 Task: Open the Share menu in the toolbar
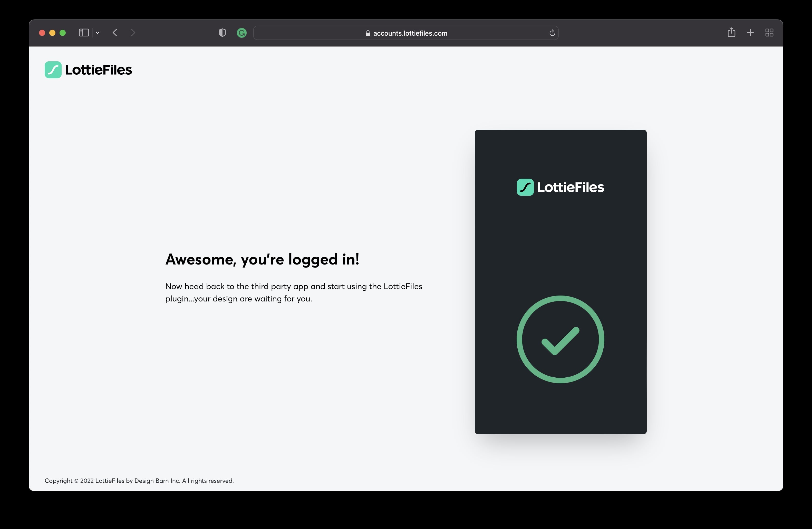coord(731,33)
